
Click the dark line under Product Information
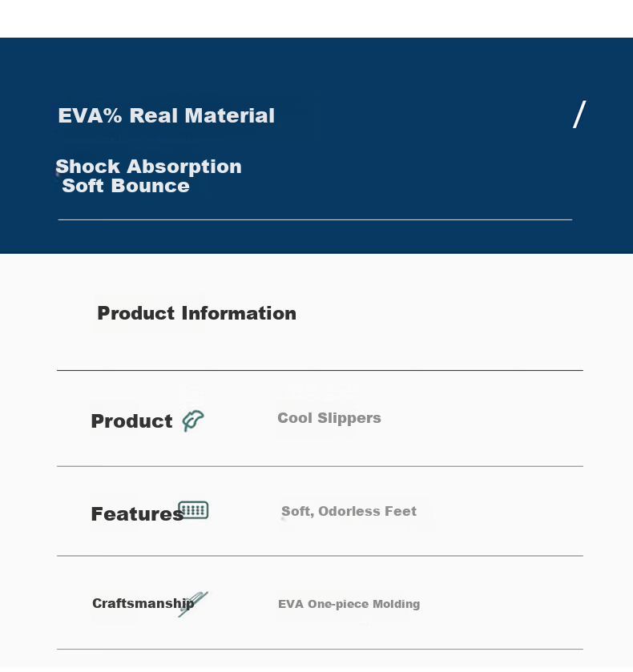point(320,370)
